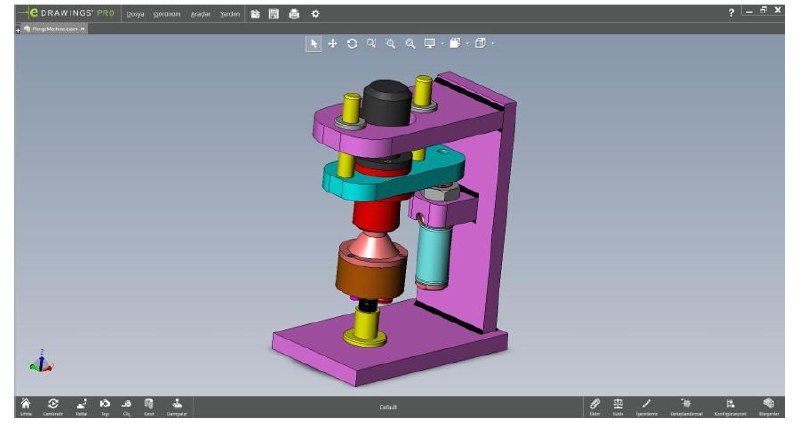Open the Dosya menu
This screenshot has width=800, height=425.
(135, 14)
